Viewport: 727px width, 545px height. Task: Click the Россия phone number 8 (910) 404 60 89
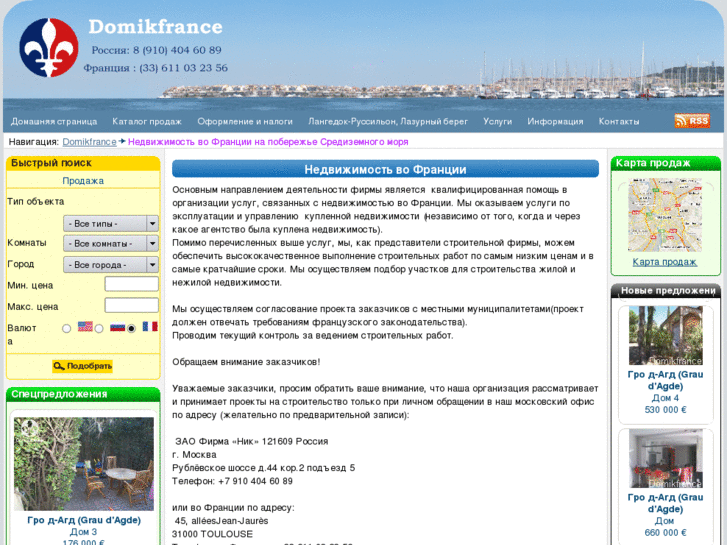click(178, 50)
